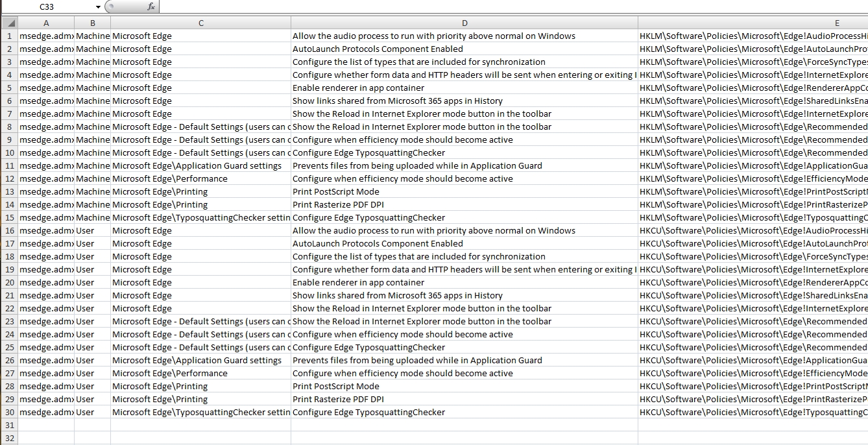Click row 21 'Show links shared from Microsoft 365' cell

(464, 295)
